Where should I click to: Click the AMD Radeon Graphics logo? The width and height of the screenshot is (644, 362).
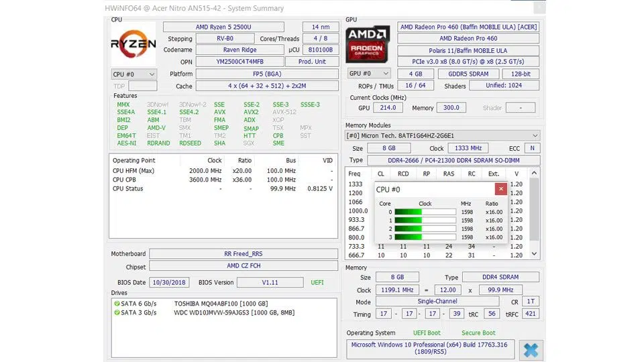click(368, 44)
